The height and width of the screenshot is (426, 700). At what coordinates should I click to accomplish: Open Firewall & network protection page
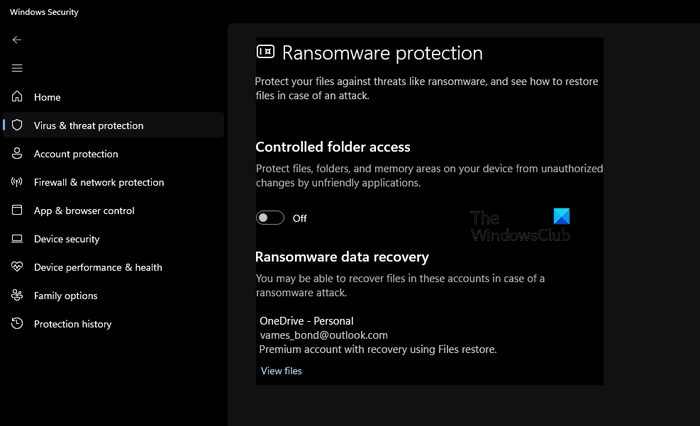coord(99,183)
